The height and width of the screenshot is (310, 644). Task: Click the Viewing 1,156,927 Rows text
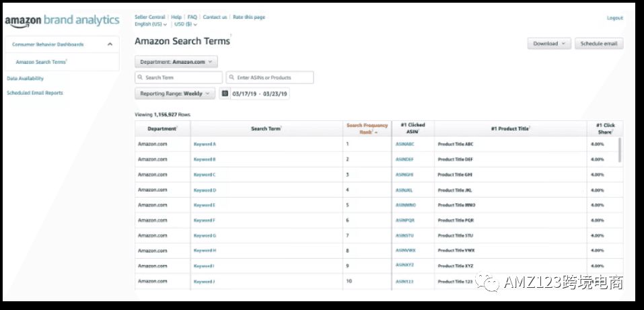(x=162, y=114)
